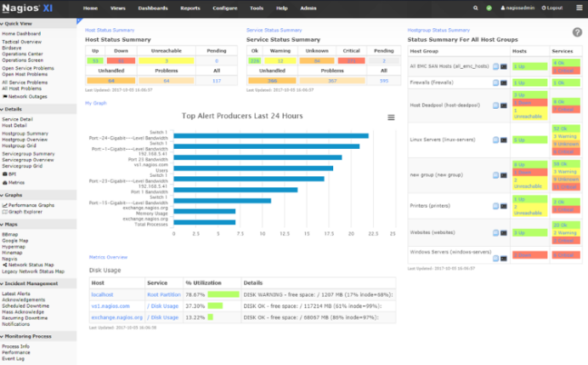Click the red Down hosts count cell

[121, 61]
